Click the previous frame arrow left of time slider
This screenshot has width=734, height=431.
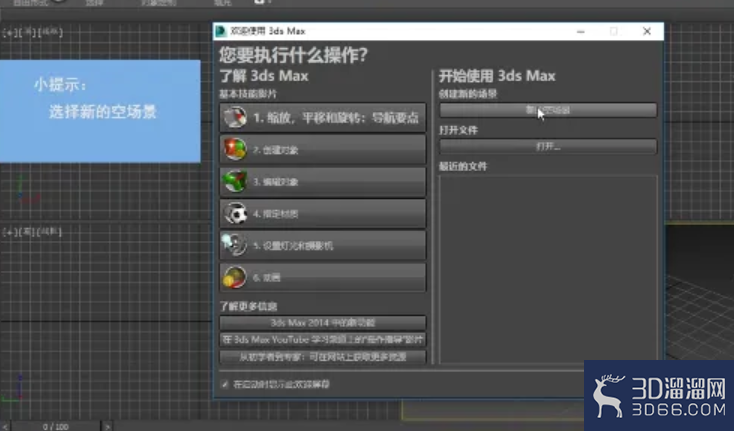pyautogui.click(x=5, y=426)
